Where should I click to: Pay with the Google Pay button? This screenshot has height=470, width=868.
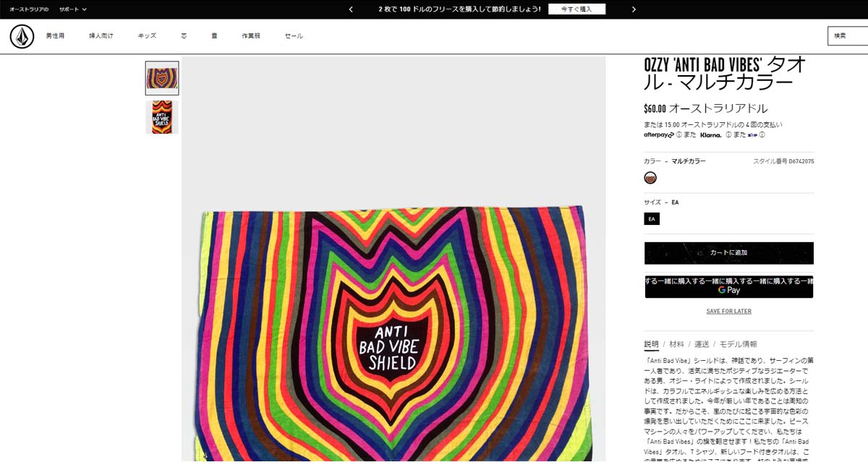[729, 286]
